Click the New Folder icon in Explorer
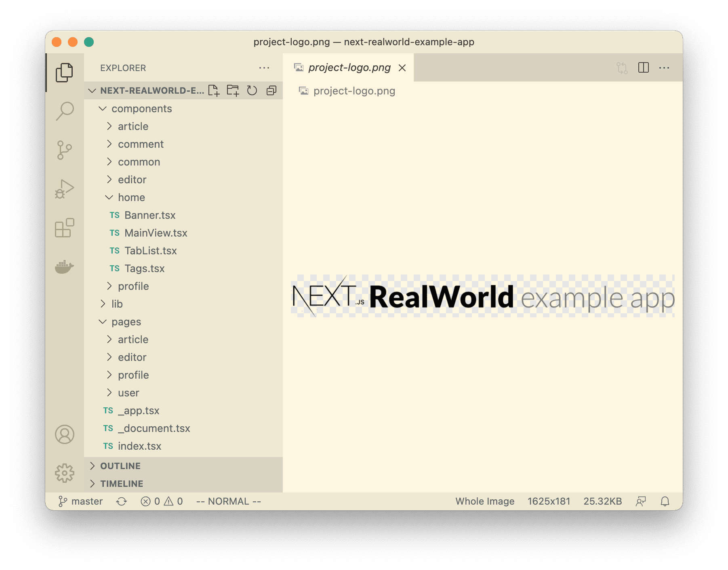 tap(233, 90)
